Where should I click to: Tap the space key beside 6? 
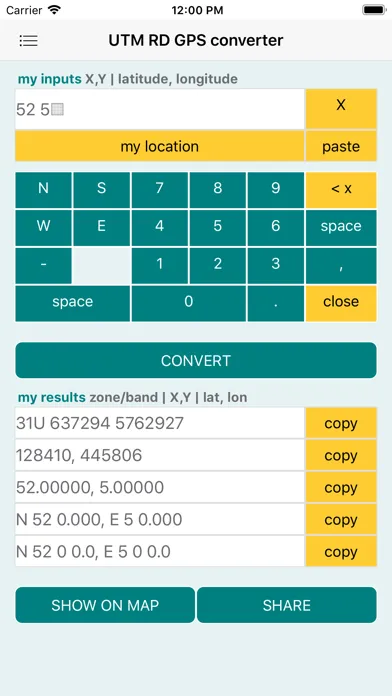[341, 228]
